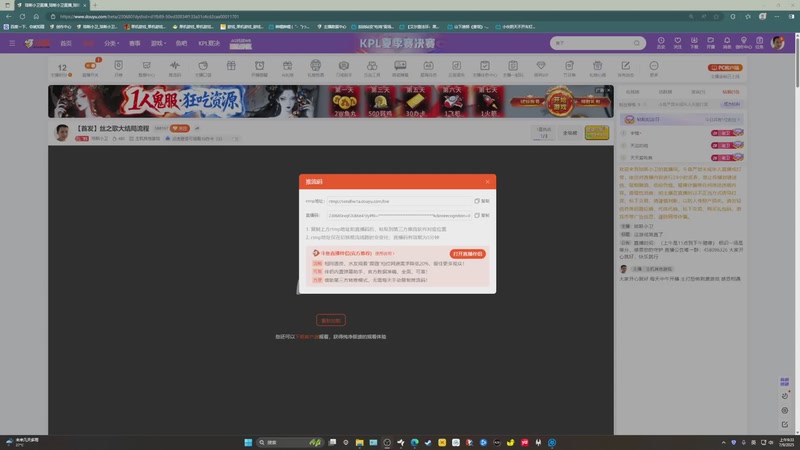Click the browser refresh button
The image size is (800, 450).
22,16
